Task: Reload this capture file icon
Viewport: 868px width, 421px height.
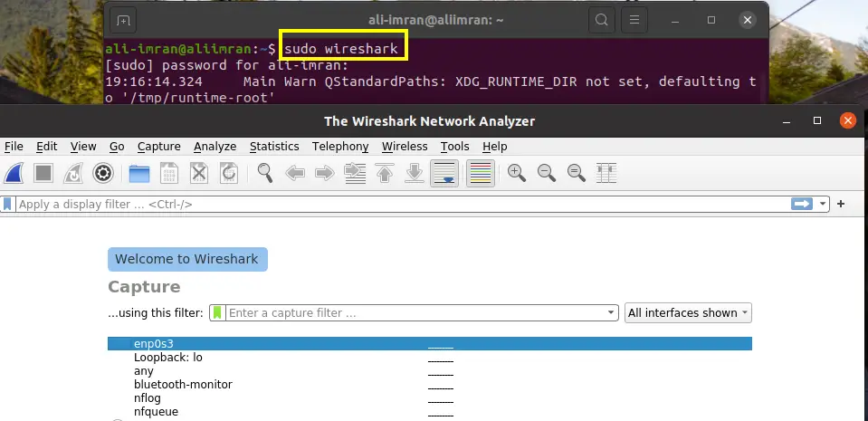Action: [229, 174]
